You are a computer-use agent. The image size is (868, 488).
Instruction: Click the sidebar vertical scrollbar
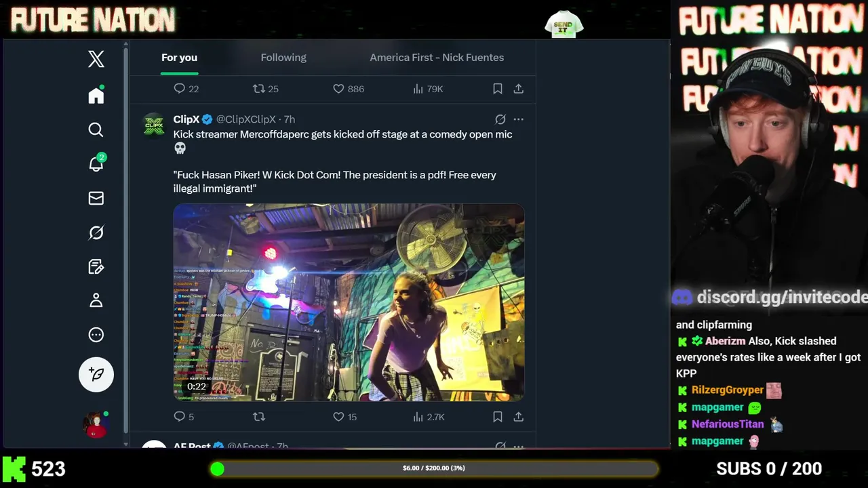[x=126, y=242]
